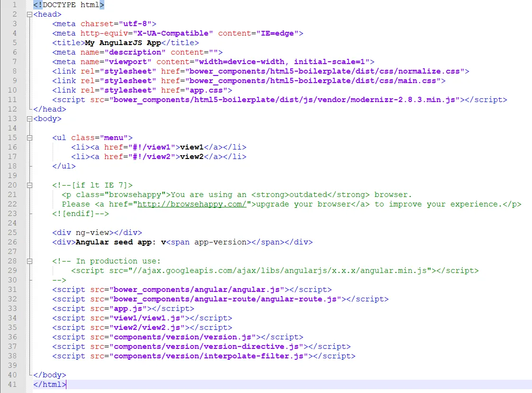Image resolution: width=532 pixels, height=393 pixels.
Task: Click the view1/view1.js script path
Action: click(147, 318)
